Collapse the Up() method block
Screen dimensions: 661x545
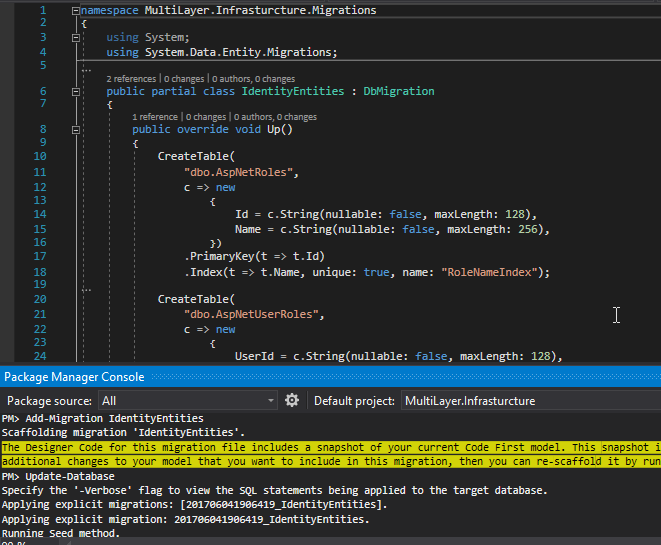click(76, 130)
